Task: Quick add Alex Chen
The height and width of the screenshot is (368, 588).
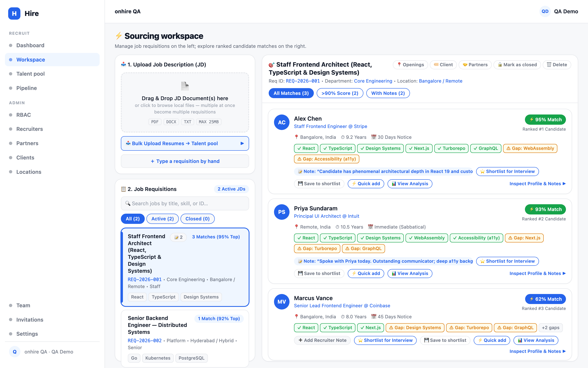Action: (x=366, y=184)
